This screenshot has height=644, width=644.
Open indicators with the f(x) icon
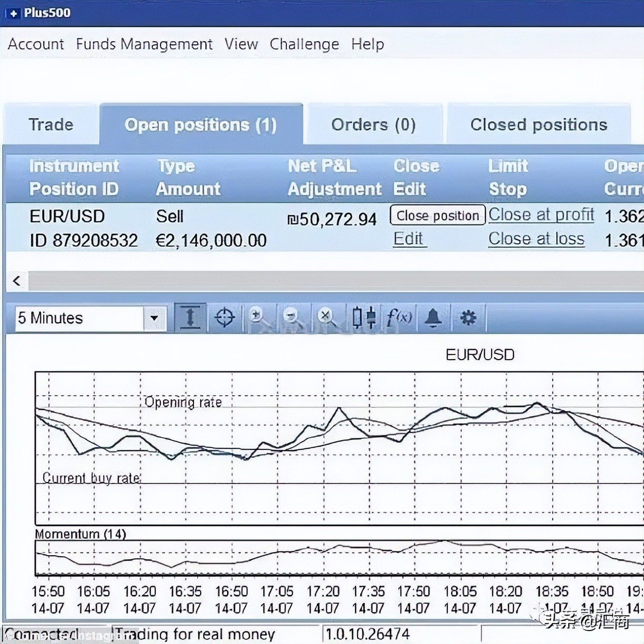(399, 317)
